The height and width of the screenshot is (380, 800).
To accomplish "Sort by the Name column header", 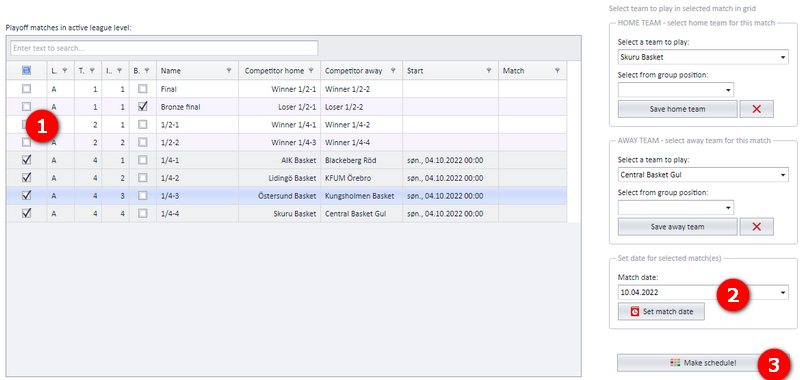I will pos(197,71).
